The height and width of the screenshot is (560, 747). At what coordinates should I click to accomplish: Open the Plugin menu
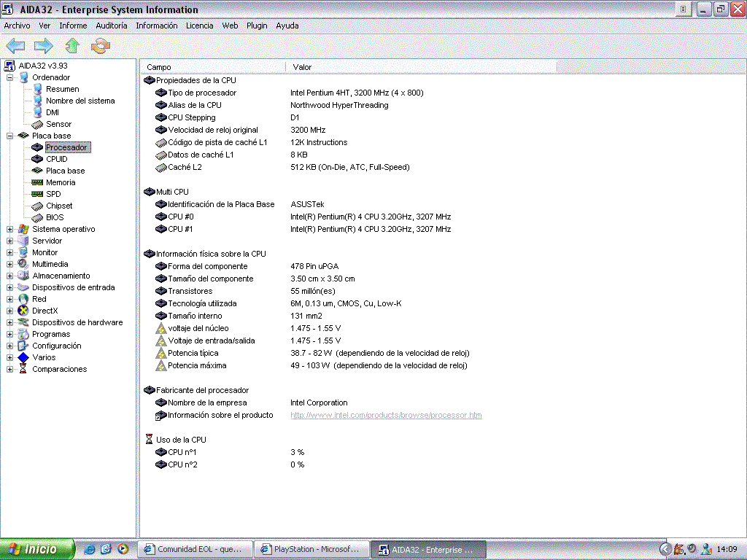(x=257, y=26)
